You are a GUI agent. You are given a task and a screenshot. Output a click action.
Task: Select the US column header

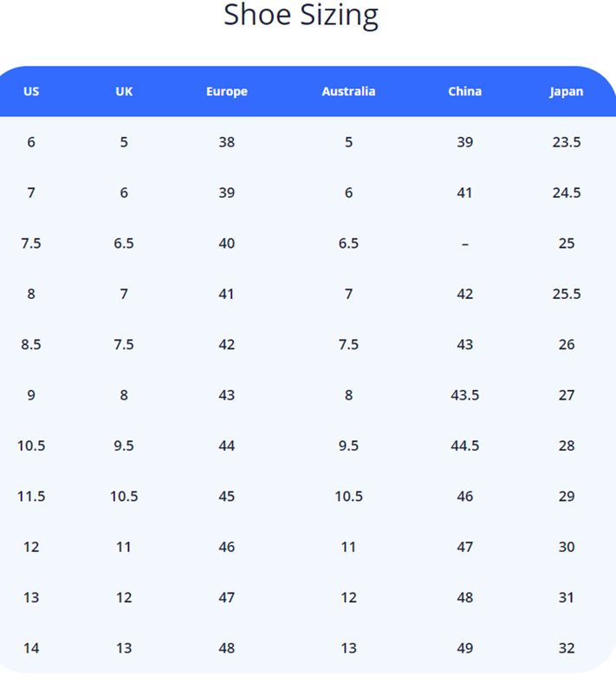click(31, 91)
